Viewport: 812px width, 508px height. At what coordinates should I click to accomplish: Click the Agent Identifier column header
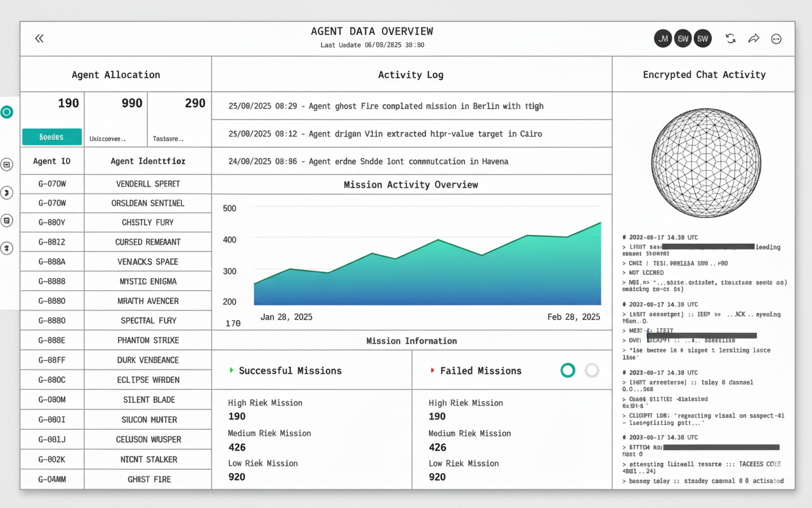point(148,161)
